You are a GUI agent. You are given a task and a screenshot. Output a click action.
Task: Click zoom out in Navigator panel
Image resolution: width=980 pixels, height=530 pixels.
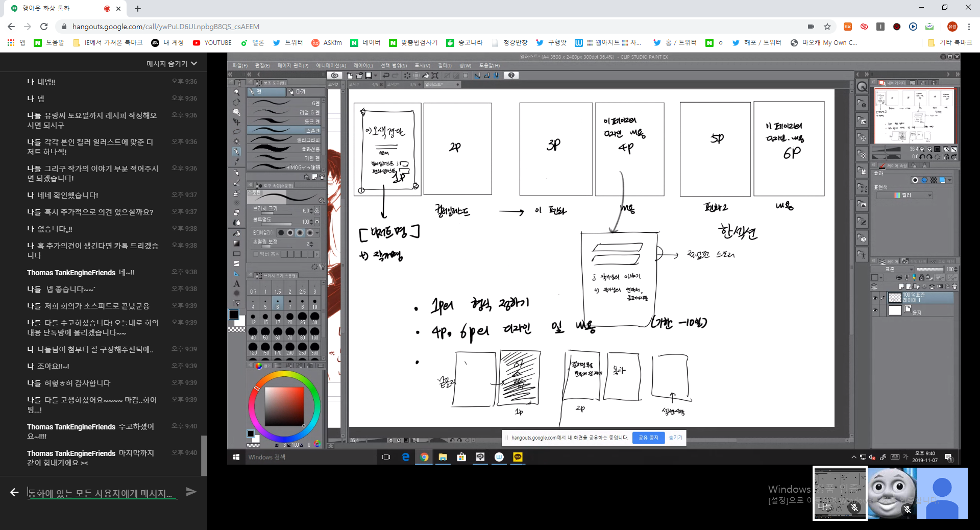922,149
